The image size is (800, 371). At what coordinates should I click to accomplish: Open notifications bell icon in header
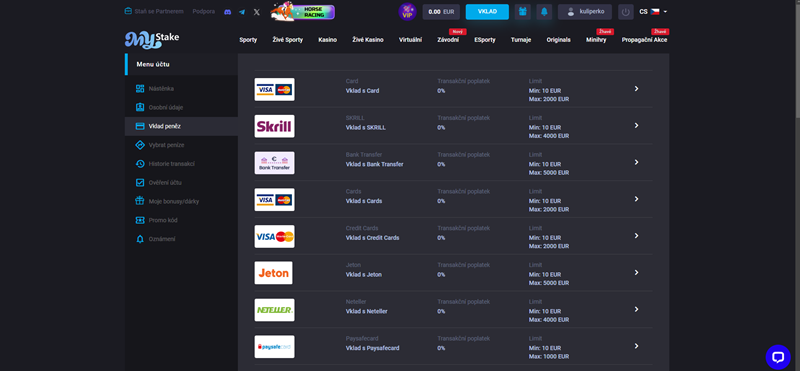[x=544, y=12]
